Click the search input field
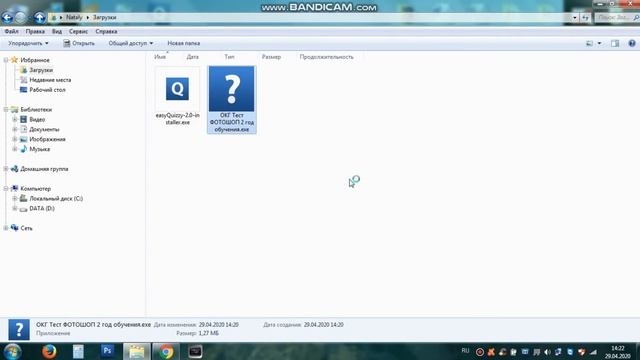The image size is (640, 360). 616,18
